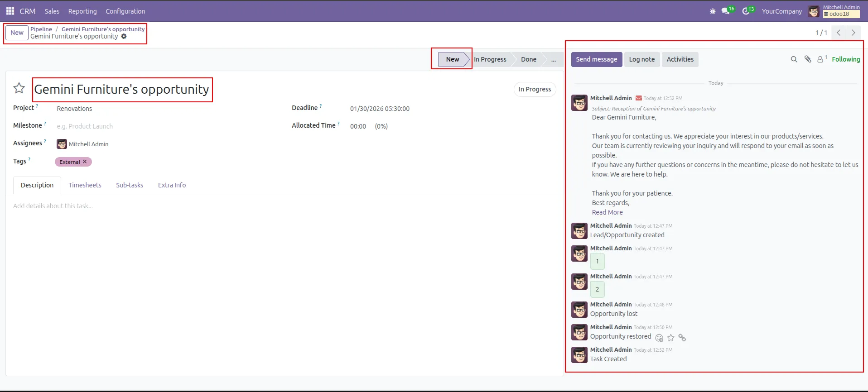Open the activities clock icon
Screen dimensions: 868x392
click(x=746, y=11)
